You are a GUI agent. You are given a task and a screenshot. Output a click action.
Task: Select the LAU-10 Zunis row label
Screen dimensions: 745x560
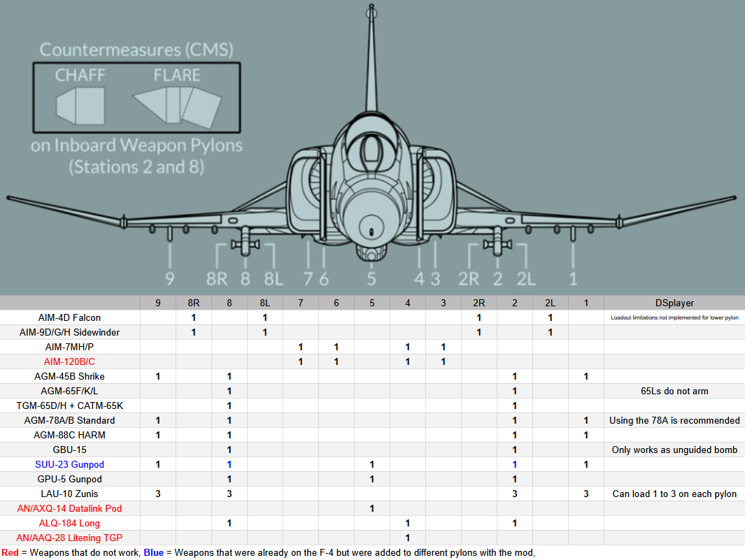click(70, 494)
